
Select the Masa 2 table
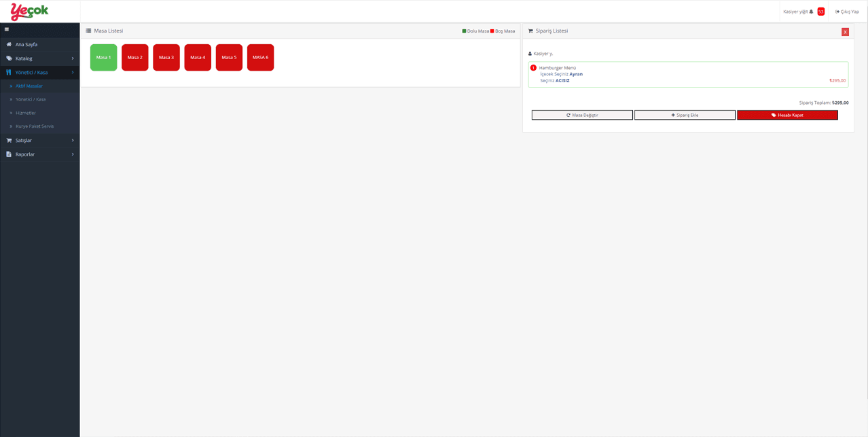coord(135,58)
